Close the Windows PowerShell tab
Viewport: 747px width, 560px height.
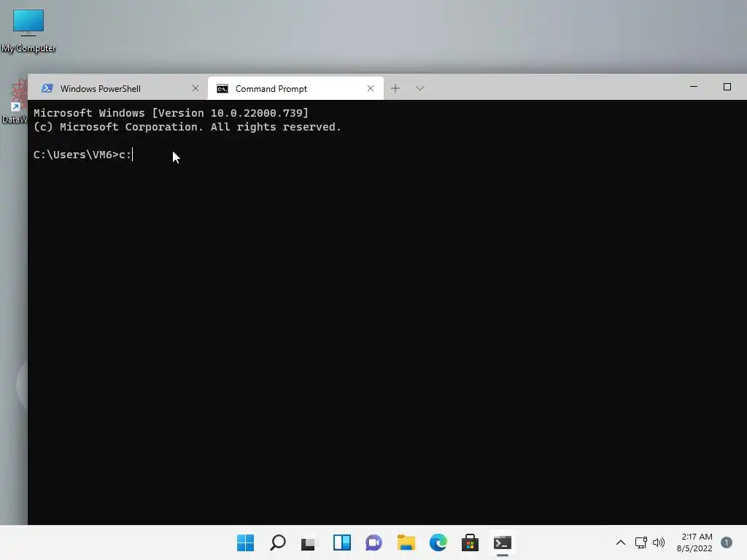click(x=196, y=88)
